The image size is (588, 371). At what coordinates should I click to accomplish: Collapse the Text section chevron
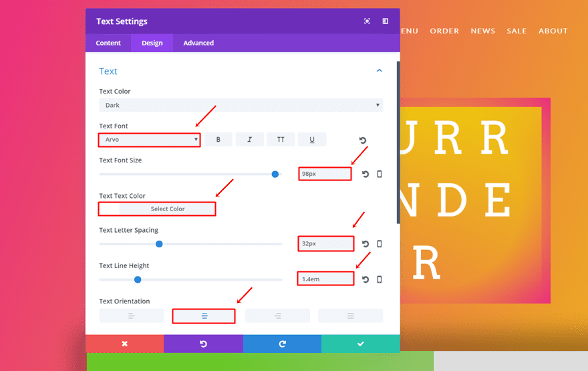tap(380, 71)
